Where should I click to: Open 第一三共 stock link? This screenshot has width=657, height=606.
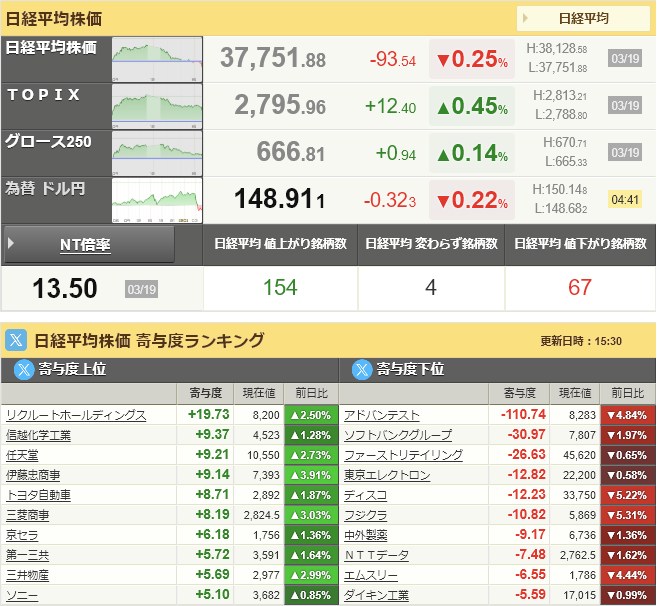coord(28,555)
